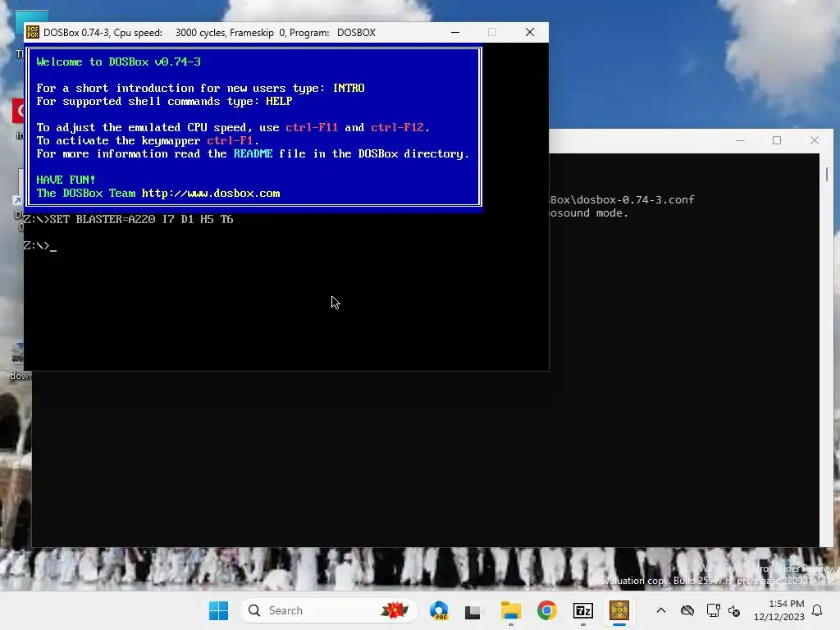Image resolution: width=840 pixels, height=630 pixels.
Task: Click the http://www.dosbox.com text
Action: (211, 194)
